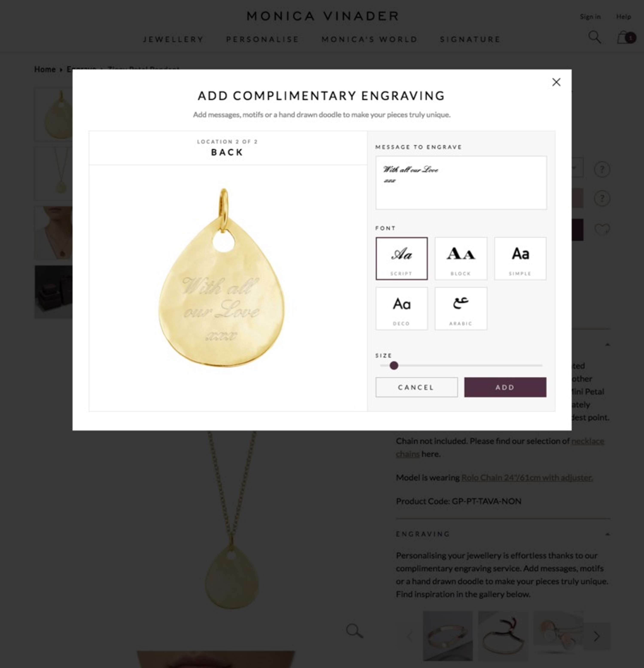Select the Simple font option
644x668 pixels.
pyautogui.click(x=520, y=259)
